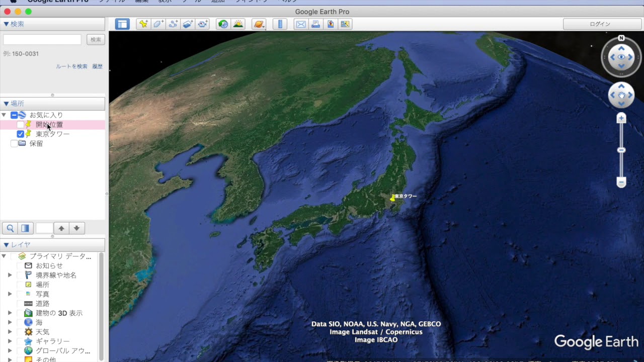Add a new placemark with the pushpin icon
The width and height of the screenshot is (644, 362).
143,24
